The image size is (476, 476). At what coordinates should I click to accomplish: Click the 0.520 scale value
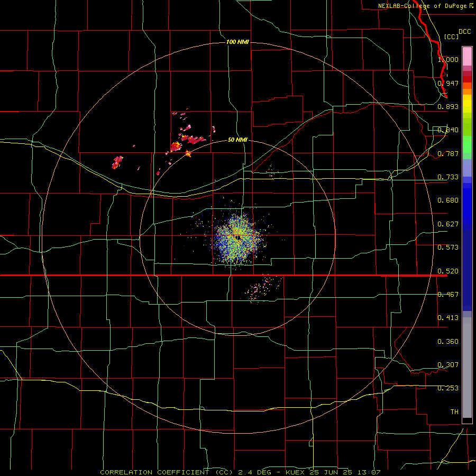click(x=448, y=271)
